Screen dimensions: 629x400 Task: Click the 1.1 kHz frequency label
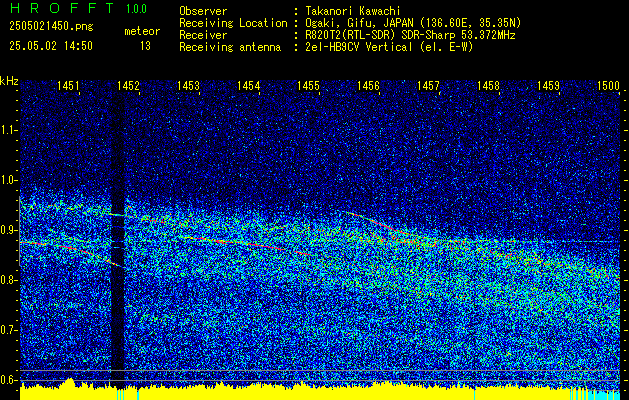point(8,130)
